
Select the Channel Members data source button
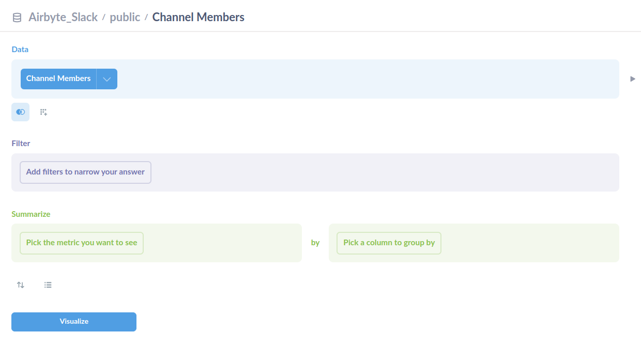pos(58,78)
